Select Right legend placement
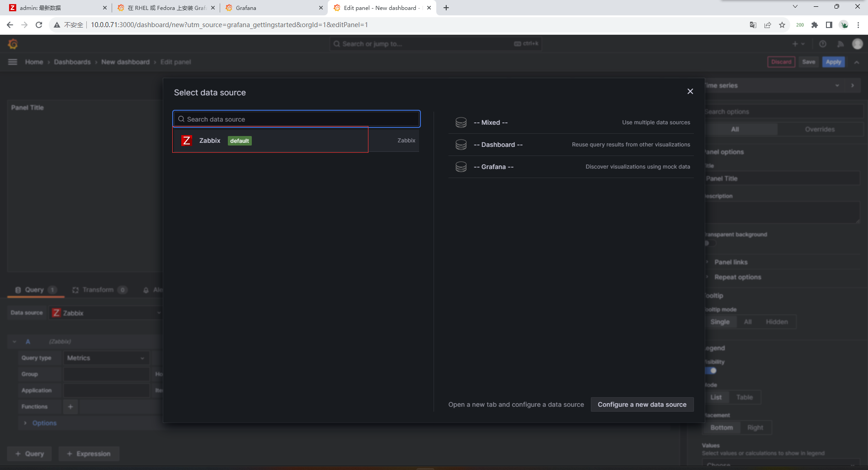The height and width of the screenshot is (470, 868). pos(755,428)
